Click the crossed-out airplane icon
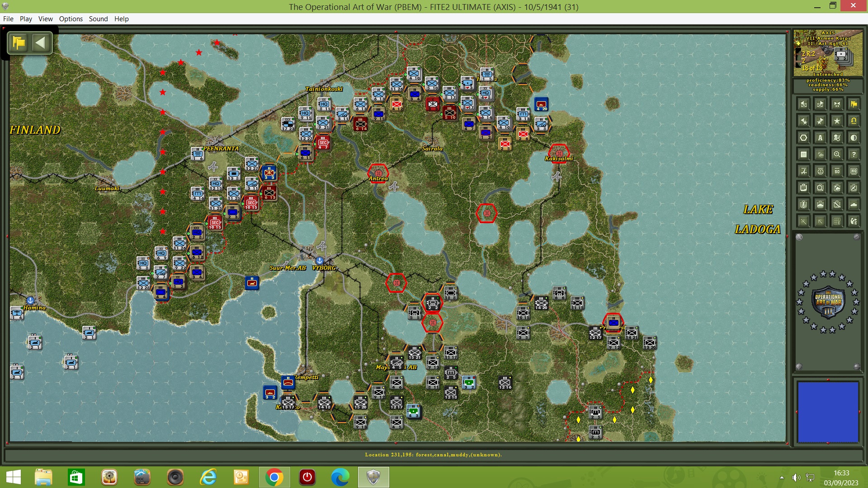The image size is (868, 488). coord(803,171)
